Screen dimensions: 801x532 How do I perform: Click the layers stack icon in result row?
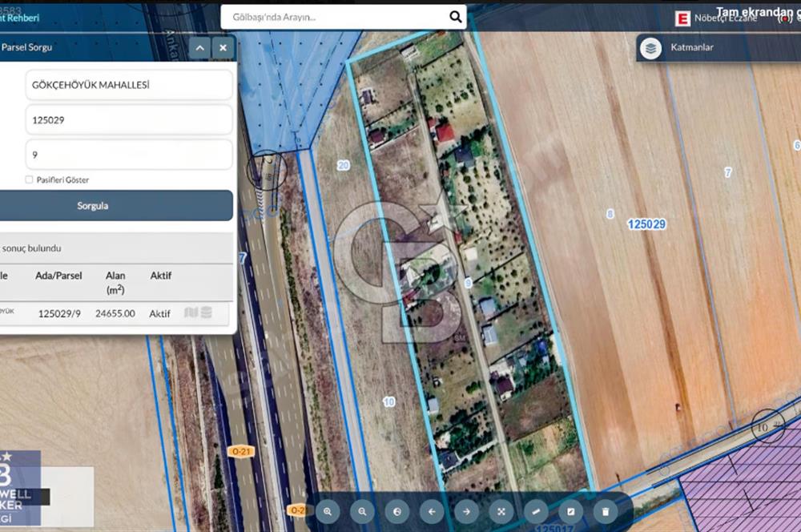click(x=207, y=312)
